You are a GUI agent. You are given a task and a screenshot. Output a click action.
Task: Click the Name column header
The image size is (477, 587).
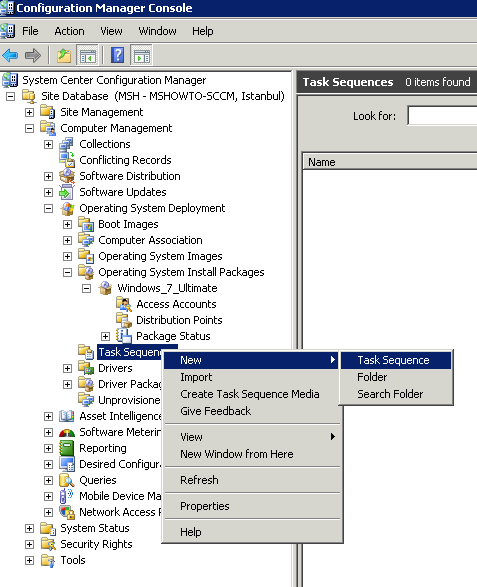(x=390, y=162)
